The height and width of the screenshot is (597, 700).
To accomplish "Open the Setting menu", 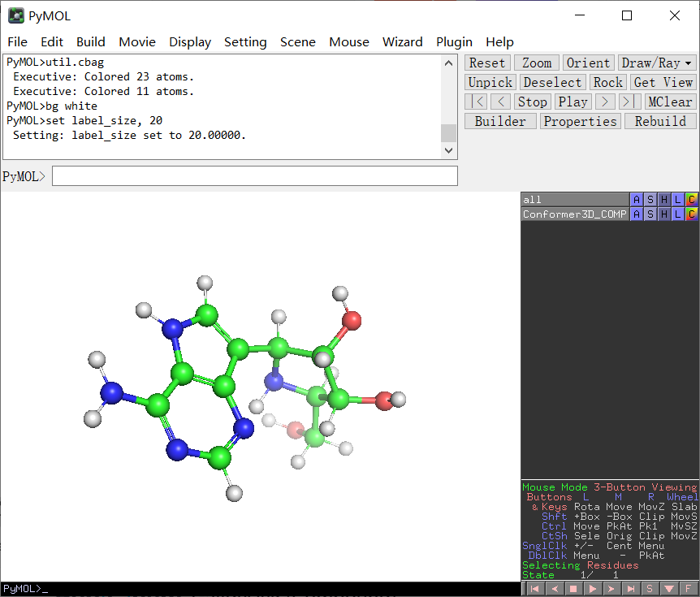I will pyautogui.click(x=245, y=42).
